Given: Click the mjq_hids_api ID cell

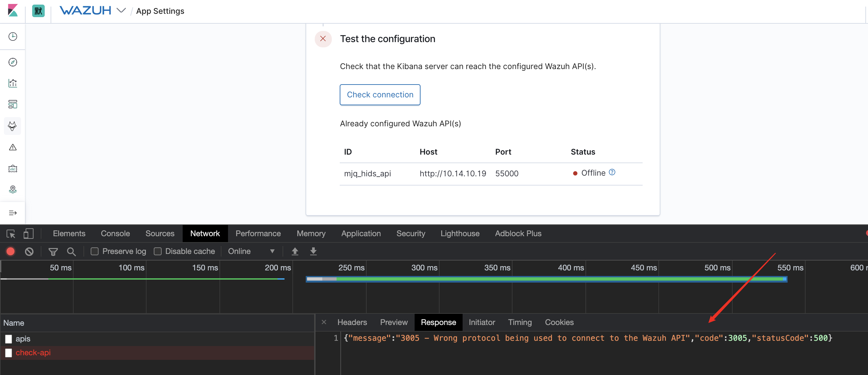Looking at the screenshot, I should pos(367,173).
